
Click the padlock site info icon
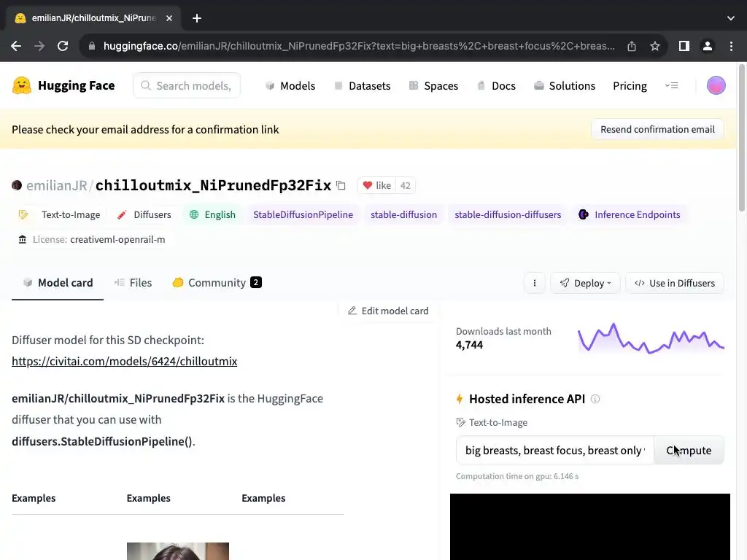point(92,46)
